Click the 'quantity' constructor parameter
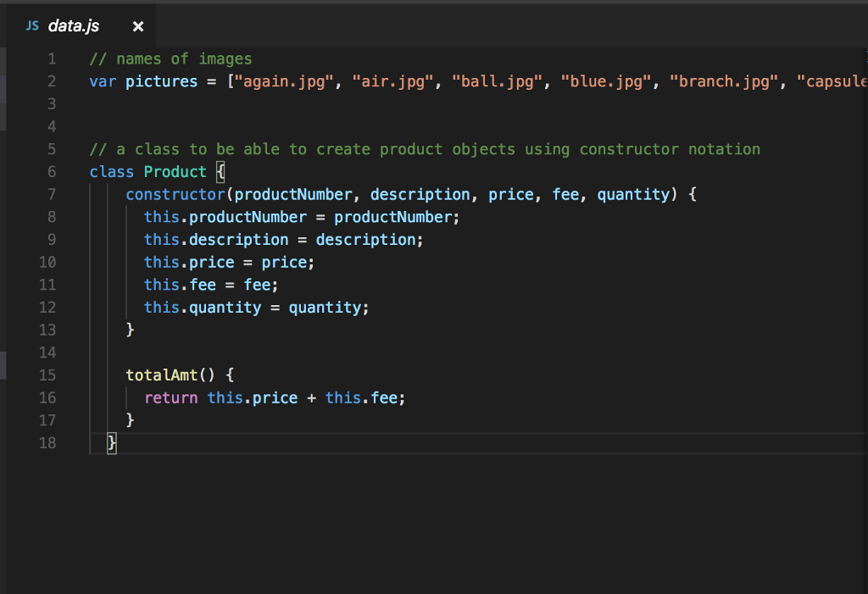868x594 pixels. (632, 194)
